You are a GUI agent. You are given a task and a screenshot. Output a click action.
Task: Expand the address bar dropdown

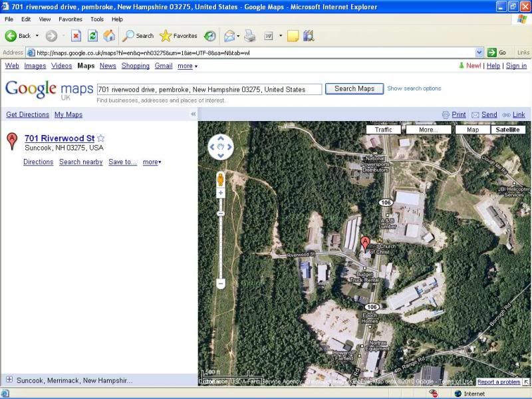coord(479,53)
